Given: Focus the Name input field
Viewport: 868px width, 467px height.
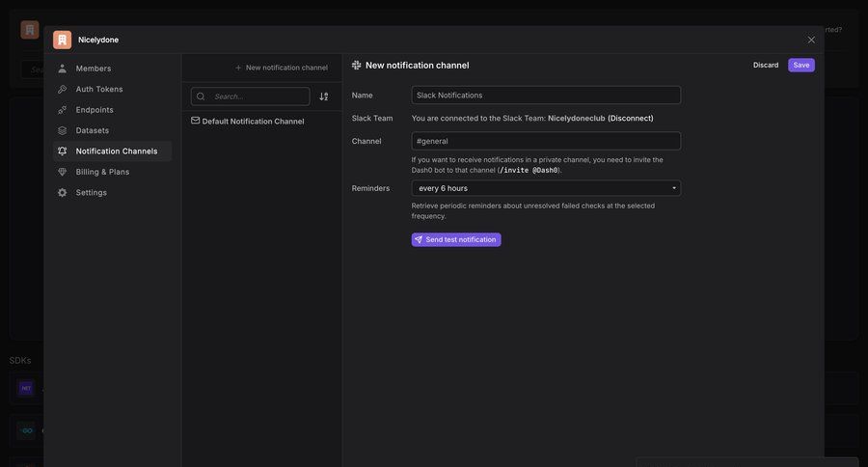Looking at the screenshot, I should (x=546, y=95).
